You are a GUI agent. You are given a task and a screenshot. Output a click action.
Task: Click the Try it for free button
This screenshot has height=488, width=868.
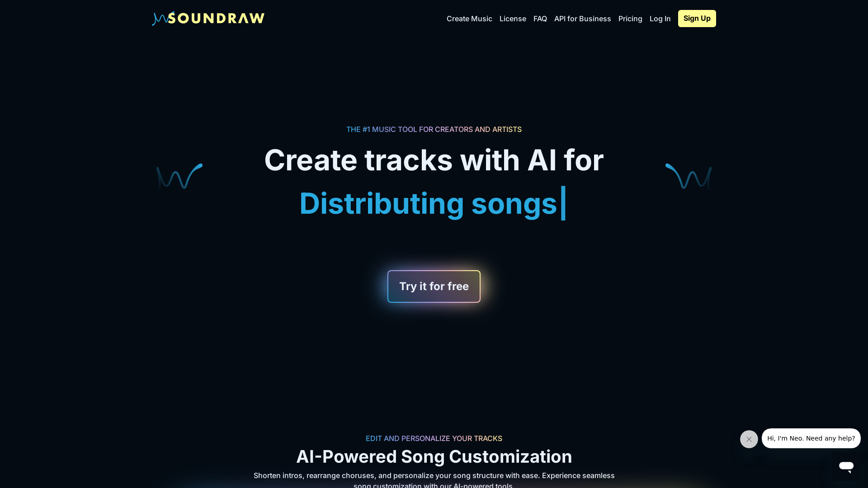tap(434, 286)
